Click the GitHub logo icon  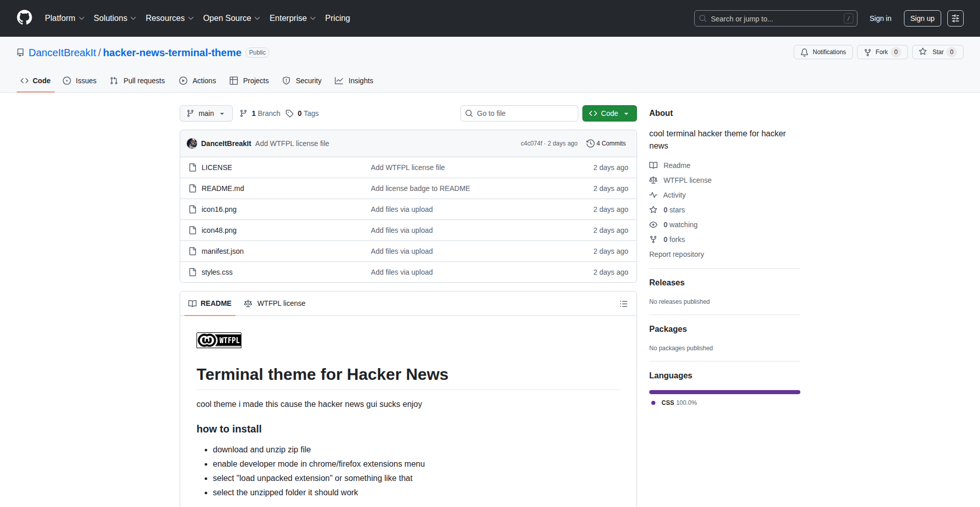click(24, 18)
